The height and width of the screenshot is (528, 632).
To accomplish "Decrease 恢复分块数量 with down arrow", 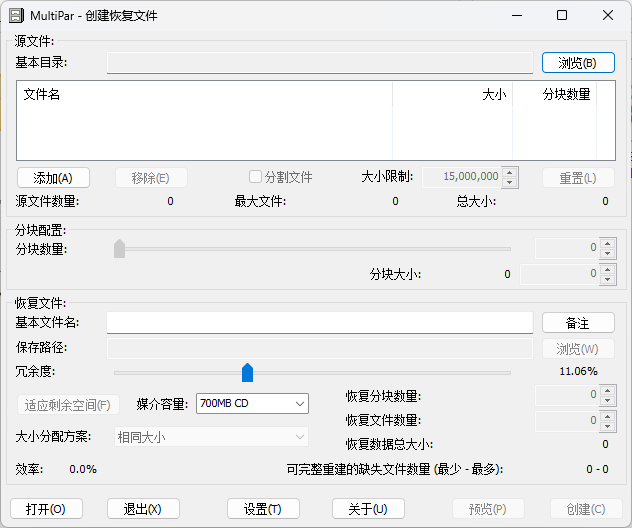I will pyautogui.click(x=607, y=401).
